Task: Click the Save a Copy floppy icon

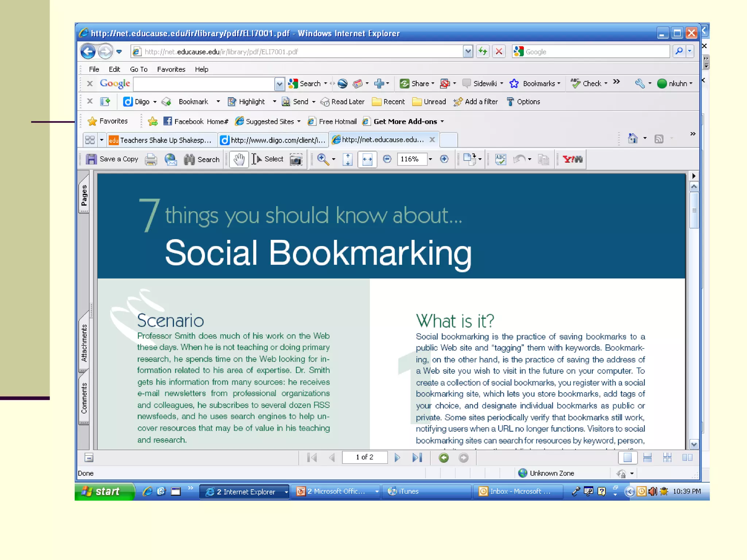Action: point(91,159)
